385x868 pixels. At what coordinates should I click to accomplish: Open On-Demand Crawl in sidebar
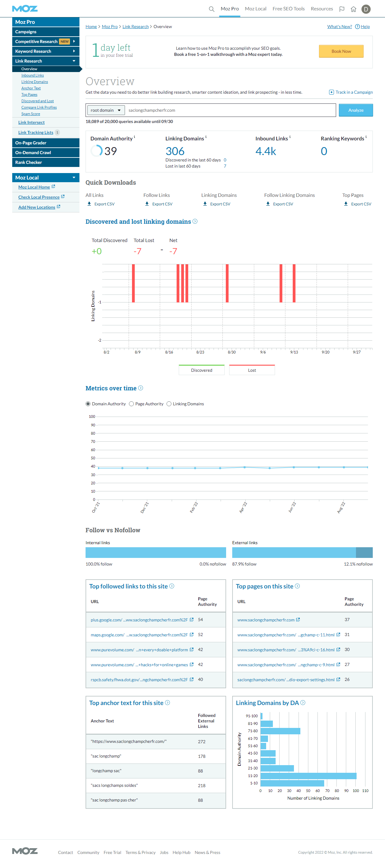[x=46, y=153]
